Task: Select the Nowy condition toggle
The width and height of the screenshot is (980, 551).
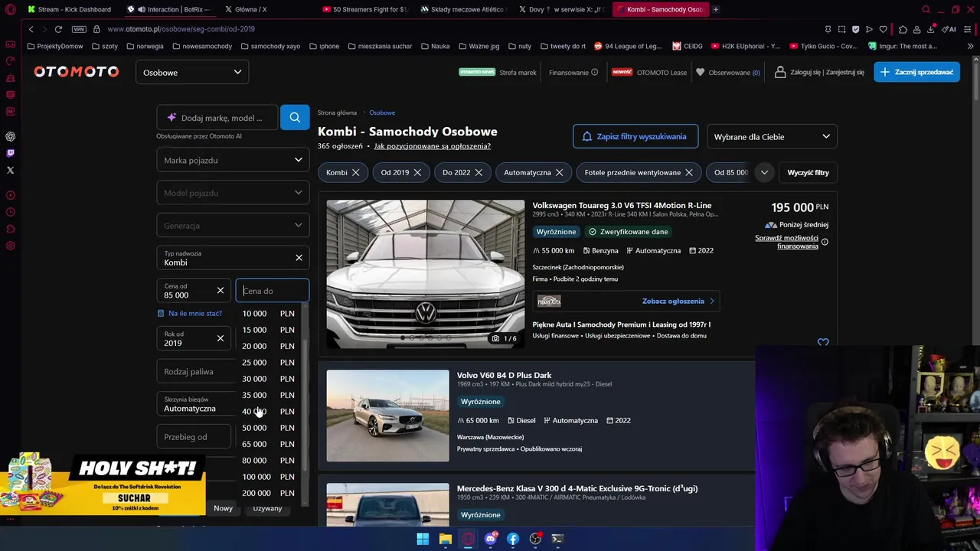Action: click(223, 508)
